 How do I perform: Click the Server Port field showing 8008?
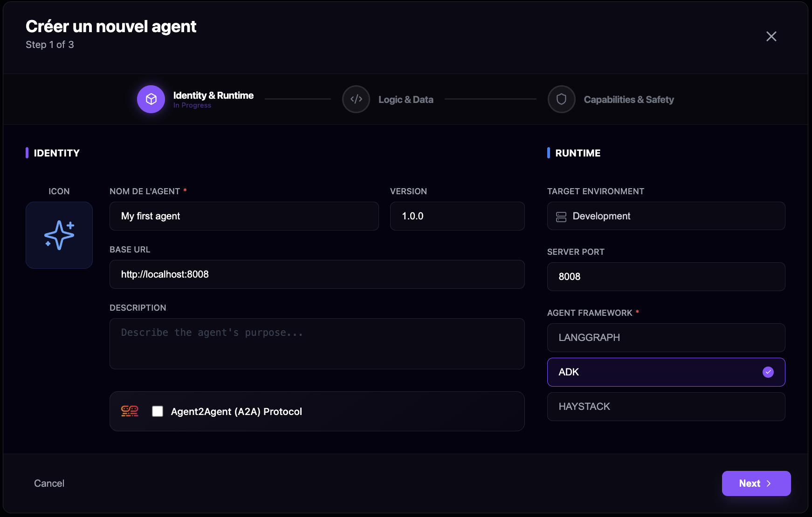tap(666, 277)
